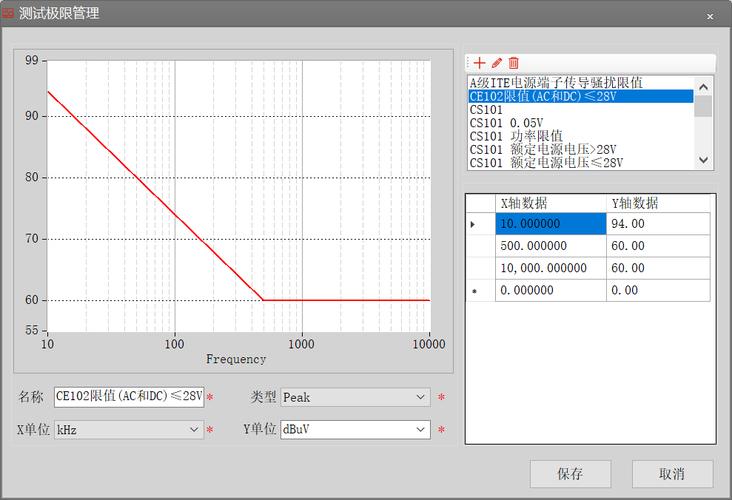Screen dimensions: 732x500
Task: Select Y cell in the 500.000000 row
Action: pos(658,246)
